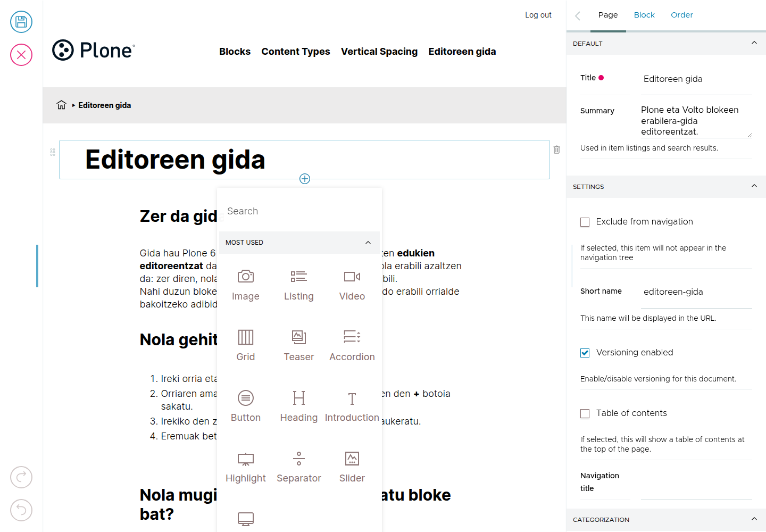Viewport: 766px width, 532px height.
Task: Insert a Video block
Action: tap(352, 285)
